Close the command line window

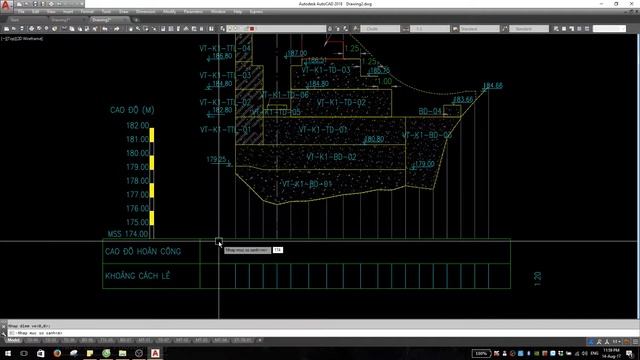tap(4, 326)
